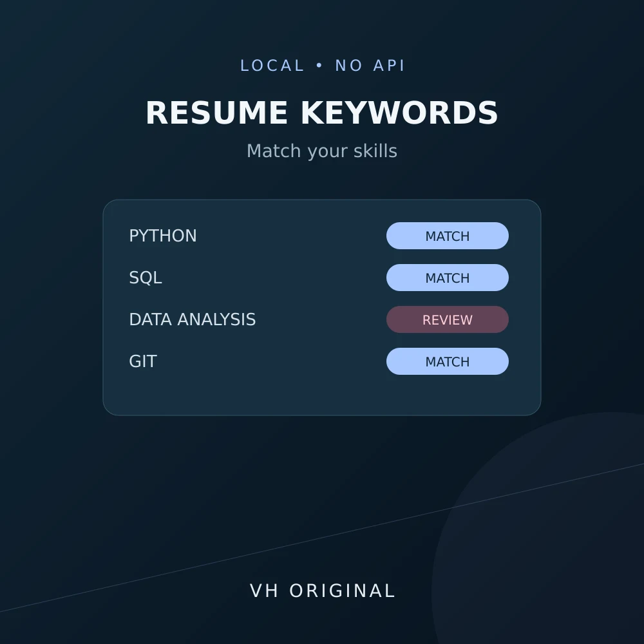This screenshot has width=644, height=644.
Task: Select the GIT keyword label
Action: (x=143, y=361)
